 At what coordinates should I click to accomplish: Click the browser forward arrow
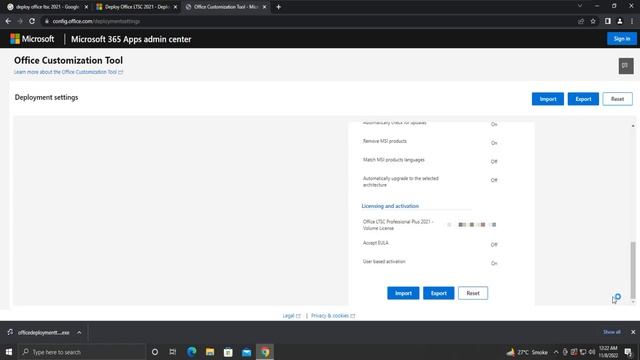(x=20, y=21)
